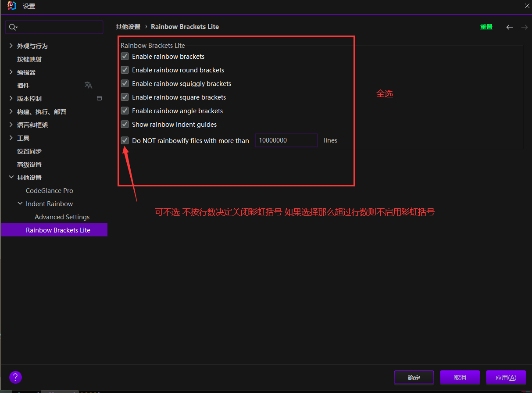Go forward with the right arrow
532x393 pixels.
pyautogui.click(x=524, y=27)
